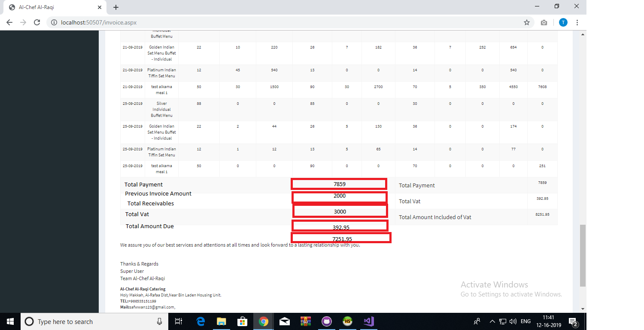This screenshot has height=330, width=644.
Task: Open the Mail app in the taskbar
Action: [x=284, y=321]
